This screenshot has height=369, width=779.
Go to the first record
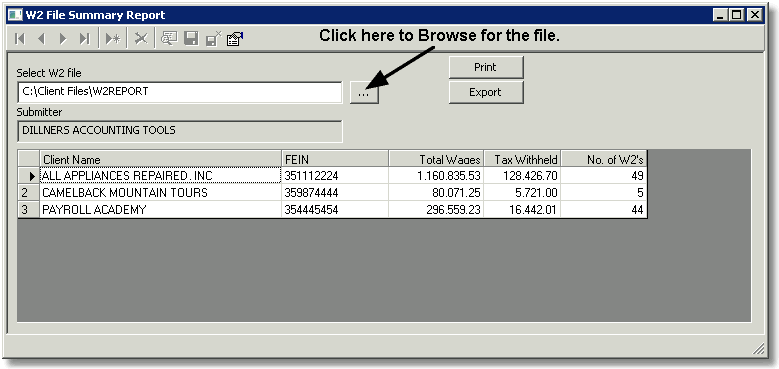20,39
